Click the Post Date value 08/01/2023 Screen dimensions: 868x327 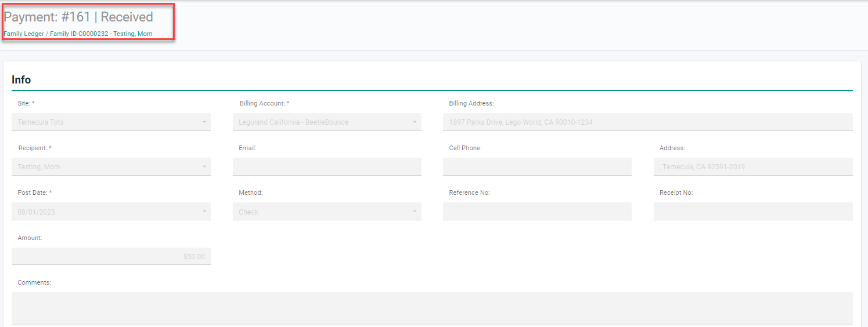tap(37, 212)
